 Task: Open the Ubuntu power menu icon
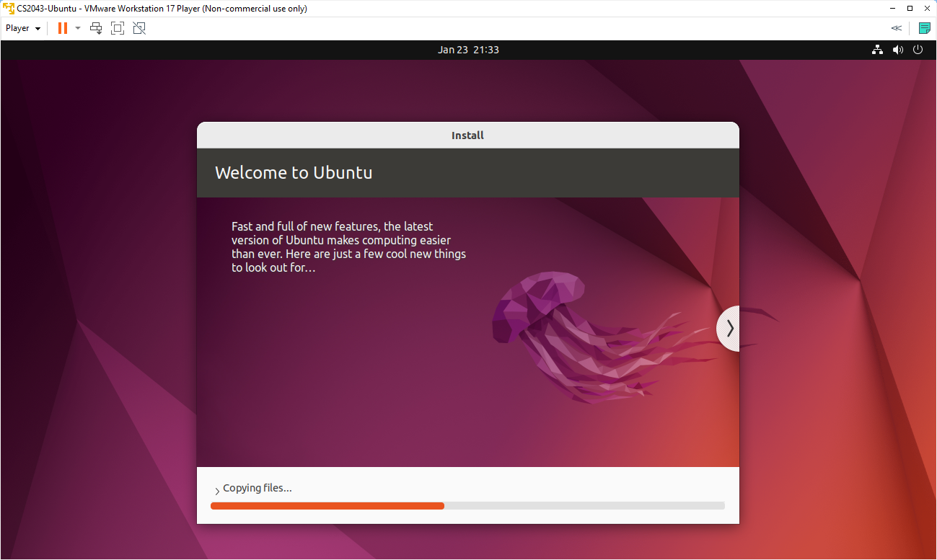pos(918,50)
